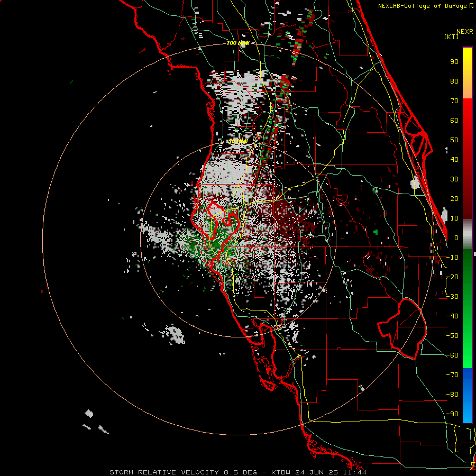Pick the green band of the velocity scale
This screenshot has width=476, height=476.
click(x=467, y=309)
